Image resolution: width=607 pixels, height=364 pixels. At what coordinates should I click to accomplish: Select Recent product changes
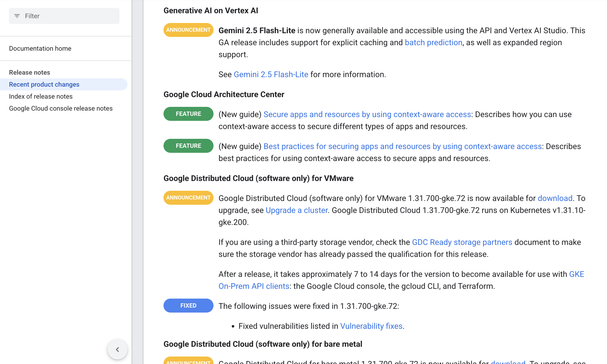click(x=44, y=84)
